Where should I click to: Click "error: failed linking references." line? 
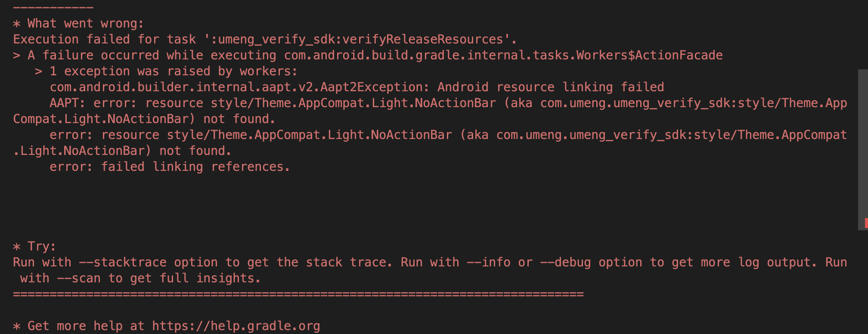point(170,167)
